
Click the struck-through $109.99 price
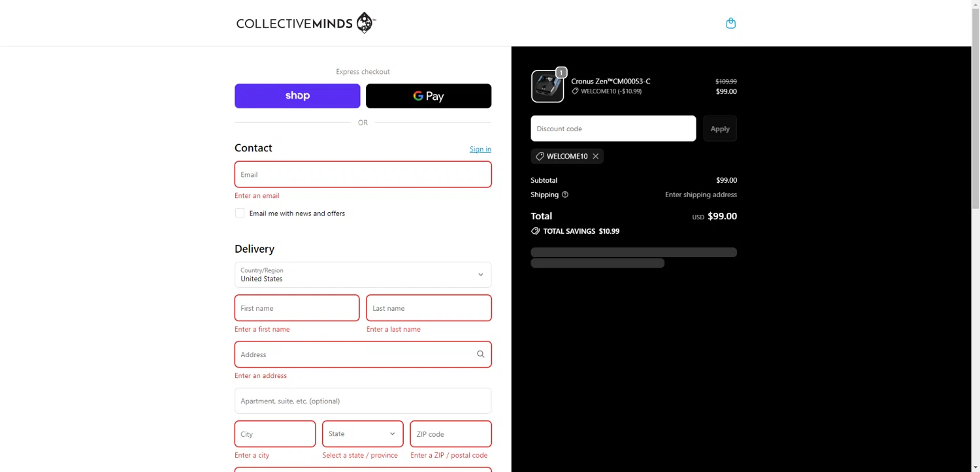pos(726,82)
